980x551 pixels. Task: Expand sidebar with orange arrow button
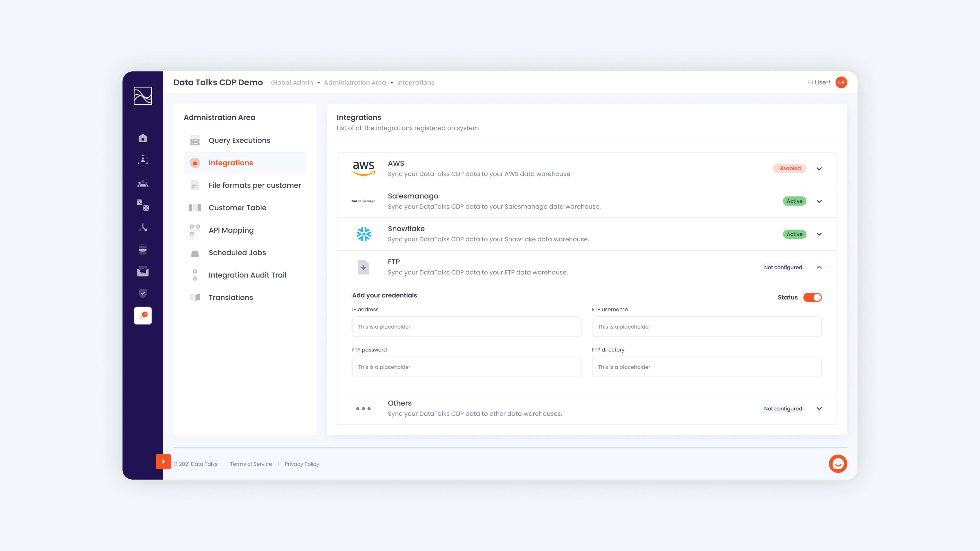(163, 462)
